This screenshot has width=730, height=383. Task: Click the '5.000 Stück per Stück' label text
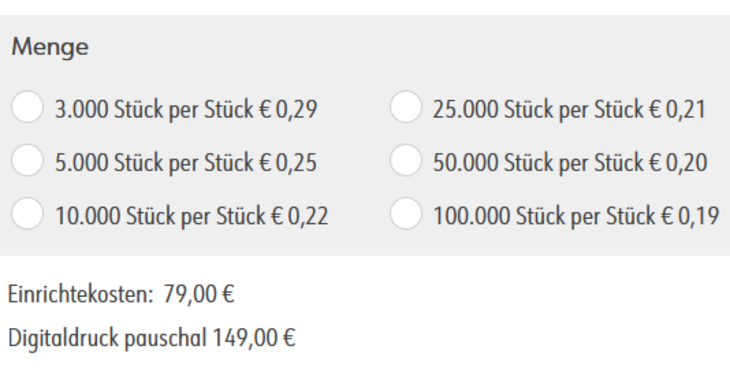155,163
